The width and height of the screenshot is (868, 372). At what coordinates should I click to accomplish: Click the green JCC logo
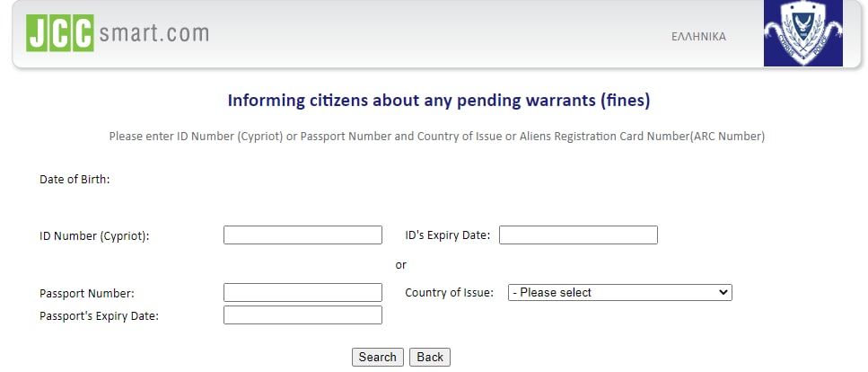point(60,33)
